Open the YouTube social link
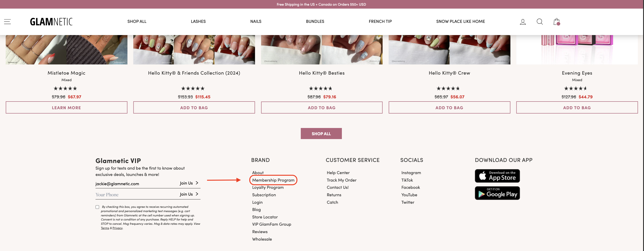644x251 pixels. click(409, 195)
